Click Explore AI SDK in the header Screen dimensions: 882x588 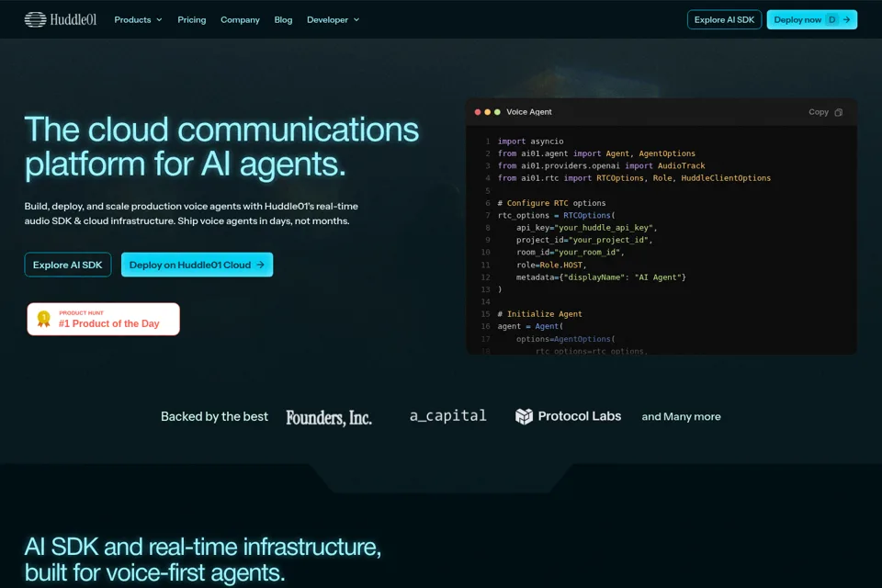pos(724,19)
